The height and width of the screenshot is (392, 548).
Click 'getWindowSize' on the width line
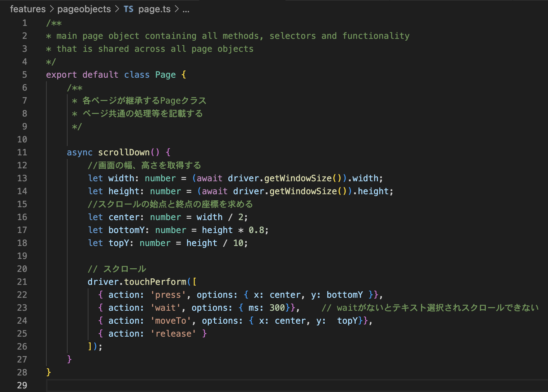(298, 178)
